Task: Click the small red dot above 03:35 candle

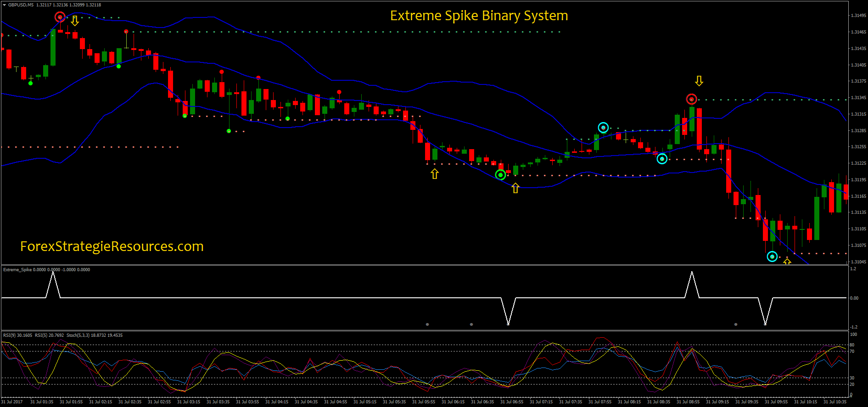Action: point(222,72)
